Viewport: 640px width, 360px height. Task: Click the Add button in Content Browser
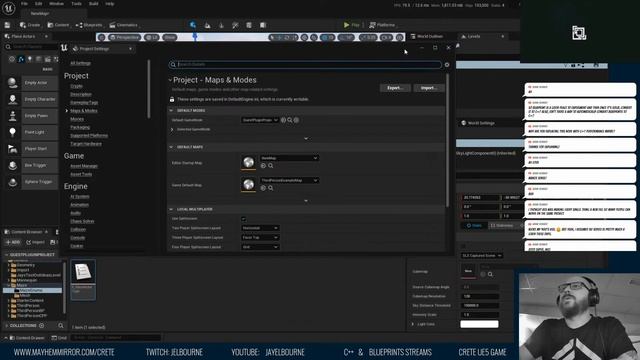point(13,242)
